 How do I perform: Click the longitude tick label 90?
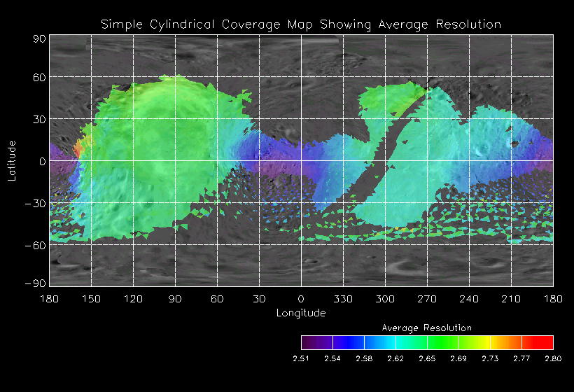pos(175,299)
